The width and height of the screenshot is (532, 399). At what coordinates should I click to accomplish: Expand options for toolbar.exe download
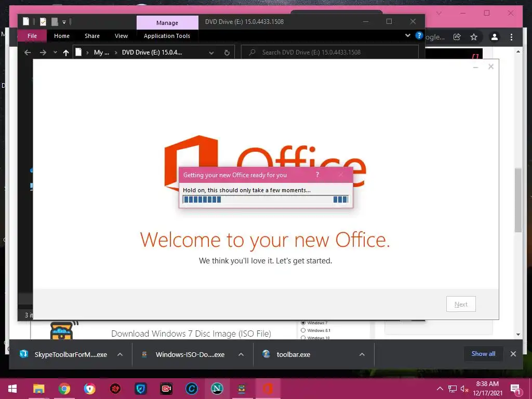[362, 354]
